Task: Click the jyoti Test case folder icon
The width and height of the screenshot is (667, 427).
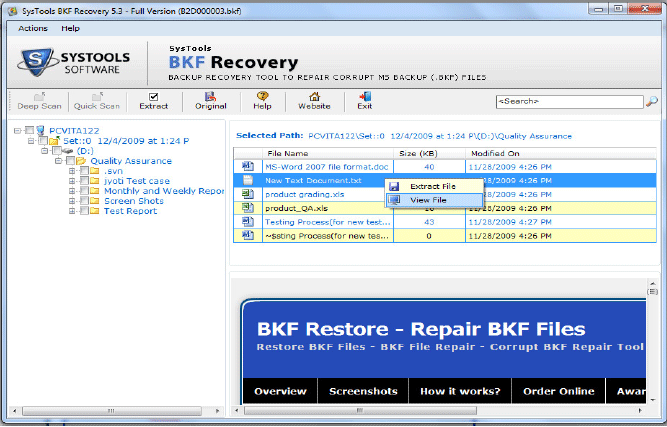Action: pyautogui.click(x=95, y=181)
